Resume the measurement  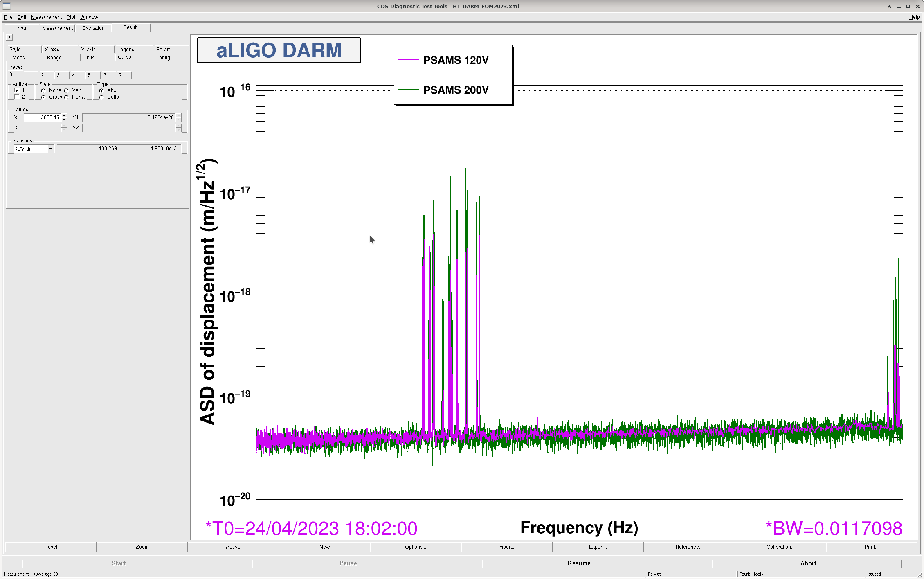[x=577, y=564]
